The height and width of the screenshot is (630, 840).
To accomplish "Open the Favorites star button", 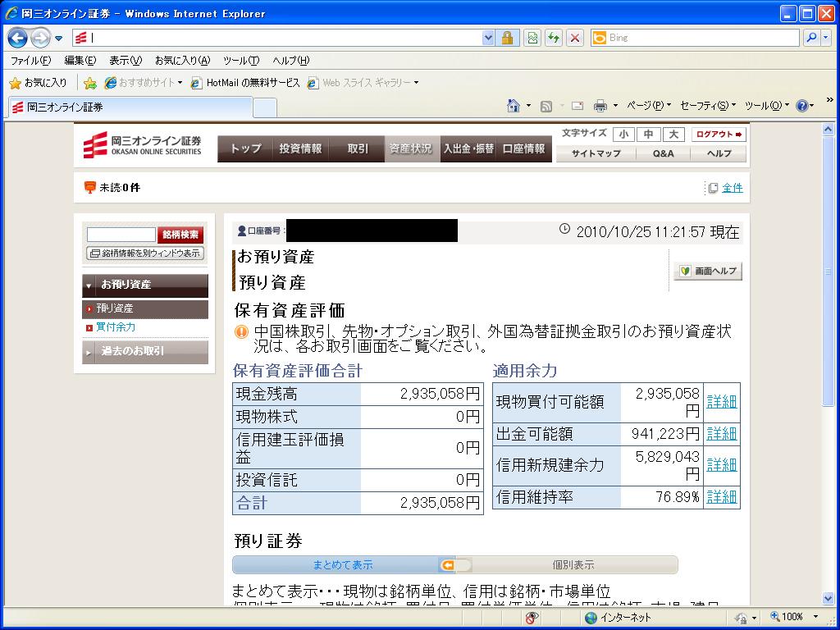I will [x=38, y=83].
